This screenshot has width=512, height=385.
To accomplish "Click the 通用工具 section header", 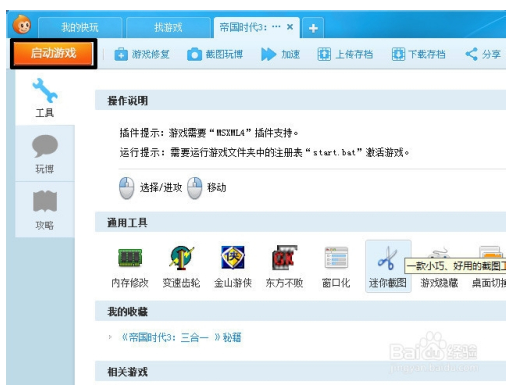I will coord(300,222).
